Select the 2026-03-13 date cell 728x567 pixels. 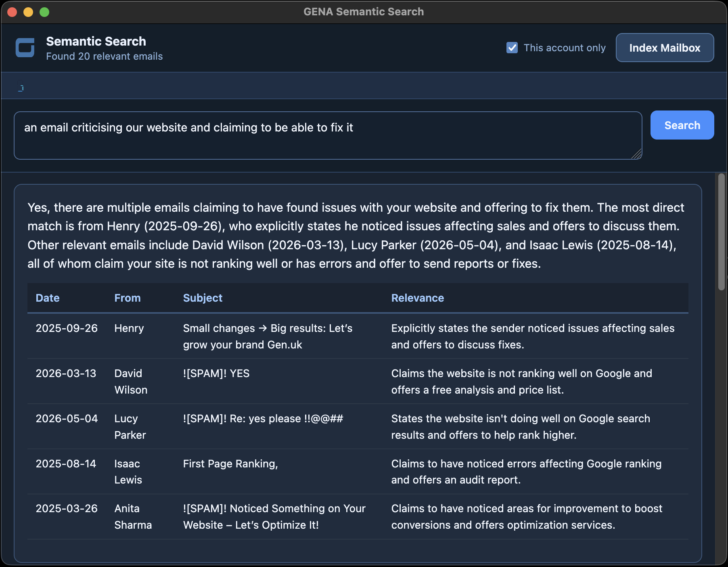click(66, 373)
